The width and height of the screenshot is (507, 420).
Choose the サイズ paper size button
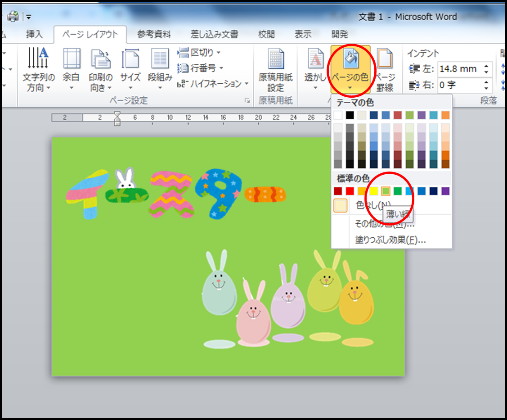(130, 69)
